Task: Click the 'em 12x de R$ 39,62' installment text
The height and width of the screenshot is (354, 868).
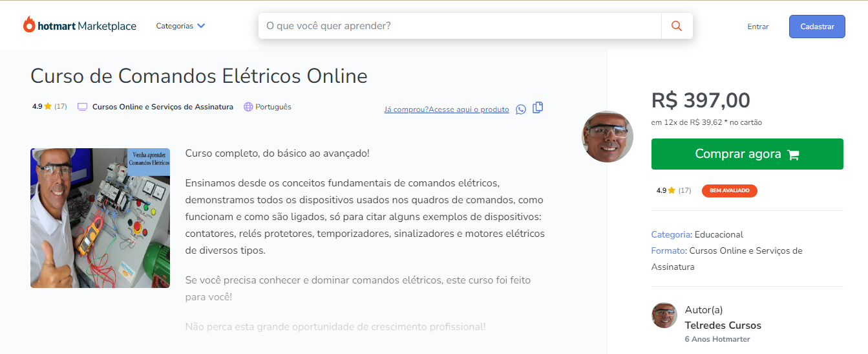Action: (706, 122)
